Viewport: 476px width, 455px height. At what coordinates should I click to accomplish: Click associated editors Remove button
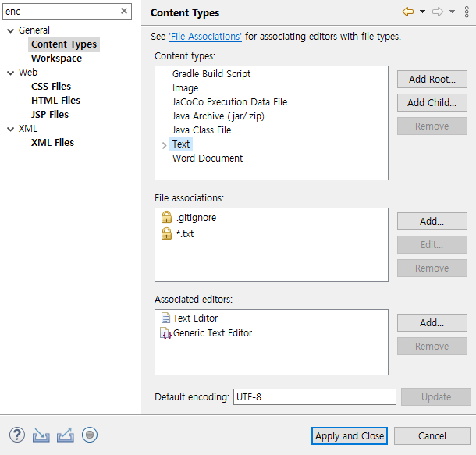coord(432,346)
